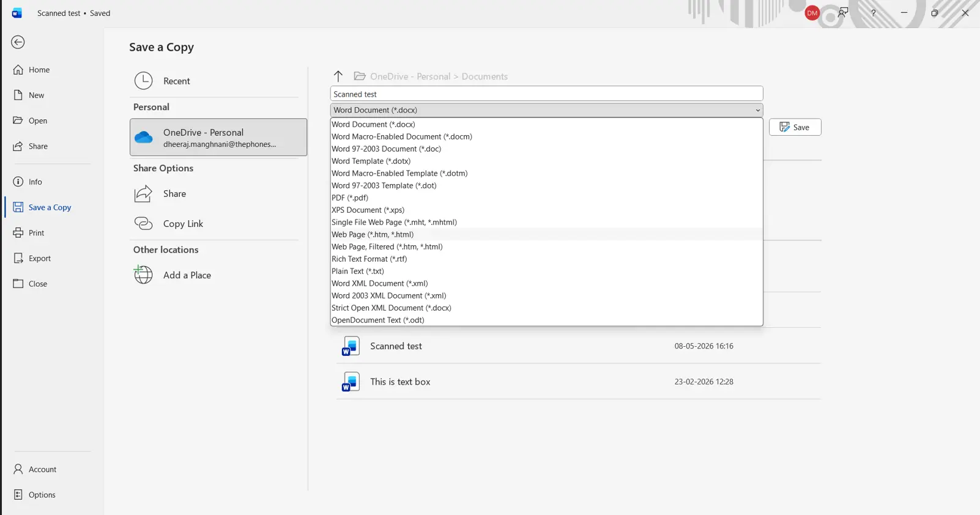Choose Plain Text (*.txt) format
The image size is (980, 515).
pos(546,271)
